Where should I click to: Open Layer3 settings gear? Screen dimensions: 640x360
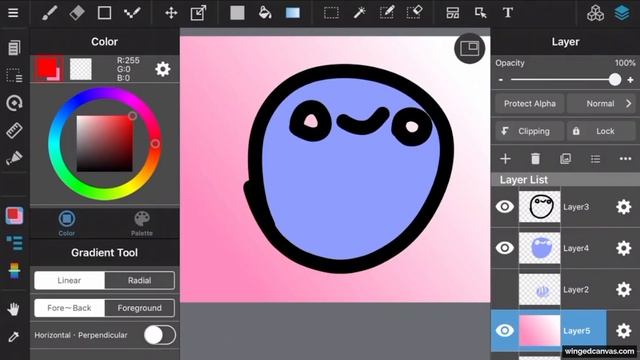(x=623, y=207)
